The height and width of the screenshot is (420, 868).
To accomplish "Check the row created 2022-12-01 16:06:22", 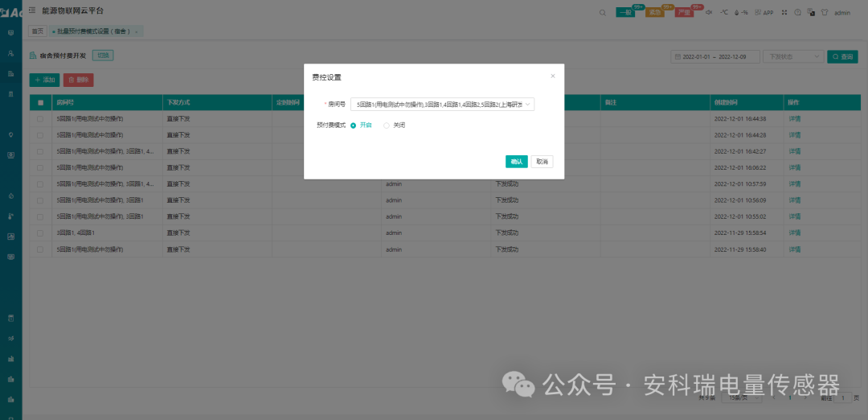I will click(x=40, y=167).
